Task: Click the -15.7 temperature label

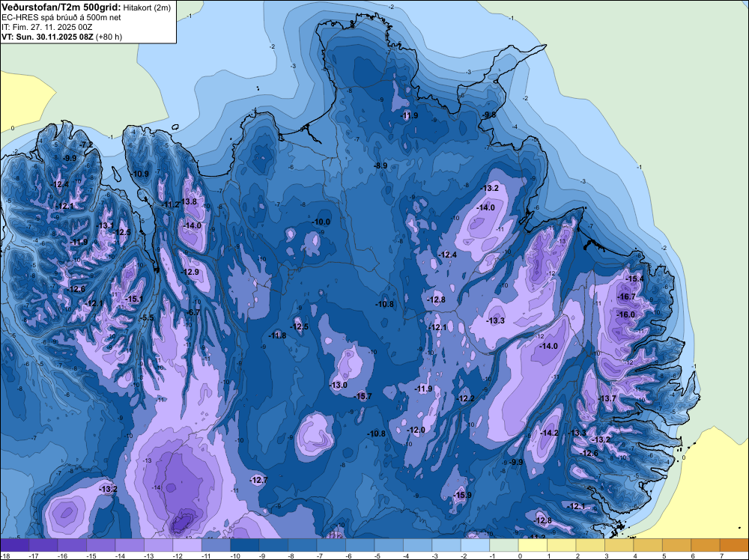Action: click(x=362, y=396)
